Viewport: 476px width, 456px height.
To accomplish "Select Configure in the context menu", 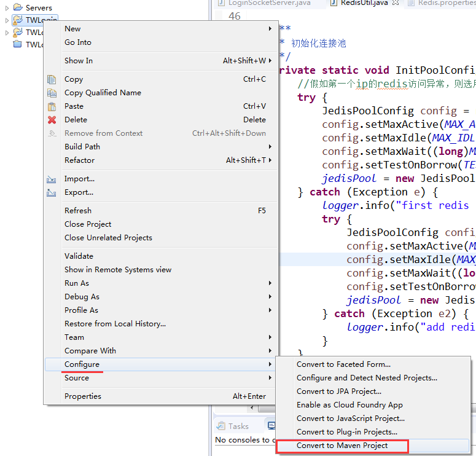I will coord(82,364).
